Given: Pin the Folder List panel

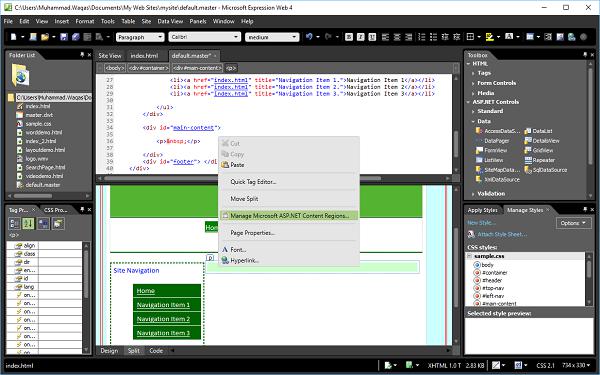Looking at the screenshot, I should 82,55.
